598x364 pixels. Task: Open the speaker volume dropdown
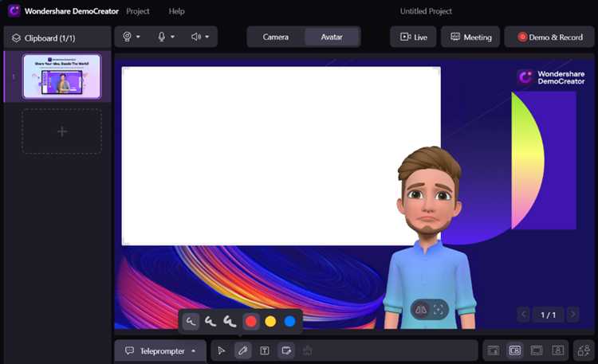[200, 37]
